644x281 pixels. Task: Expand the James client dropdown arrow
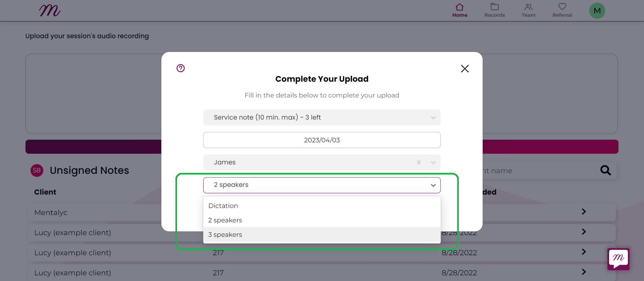point(433,162)
